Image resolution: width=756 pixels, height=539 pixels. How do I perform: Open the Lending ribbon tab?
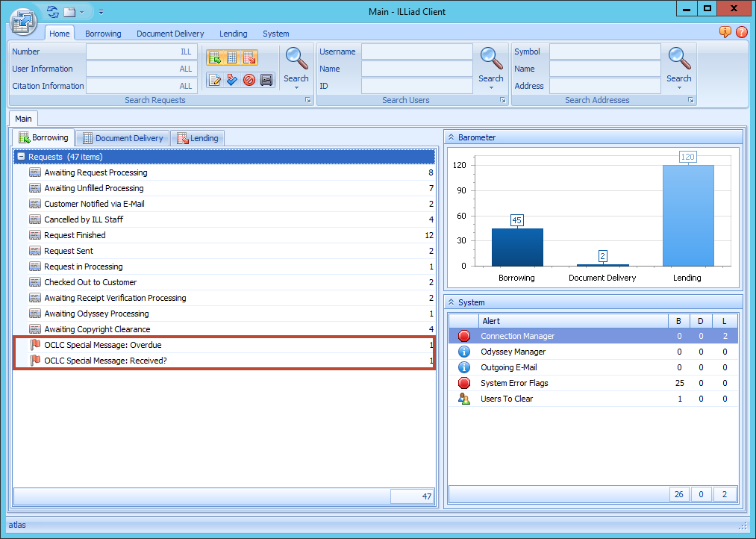tap(233, 34)
